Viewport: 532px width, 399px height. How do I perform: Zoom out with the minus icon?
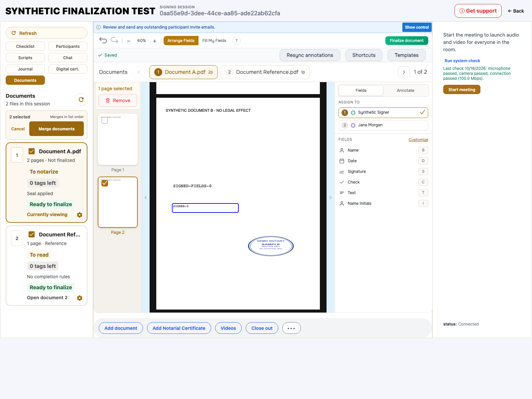[x=129, y=41]
